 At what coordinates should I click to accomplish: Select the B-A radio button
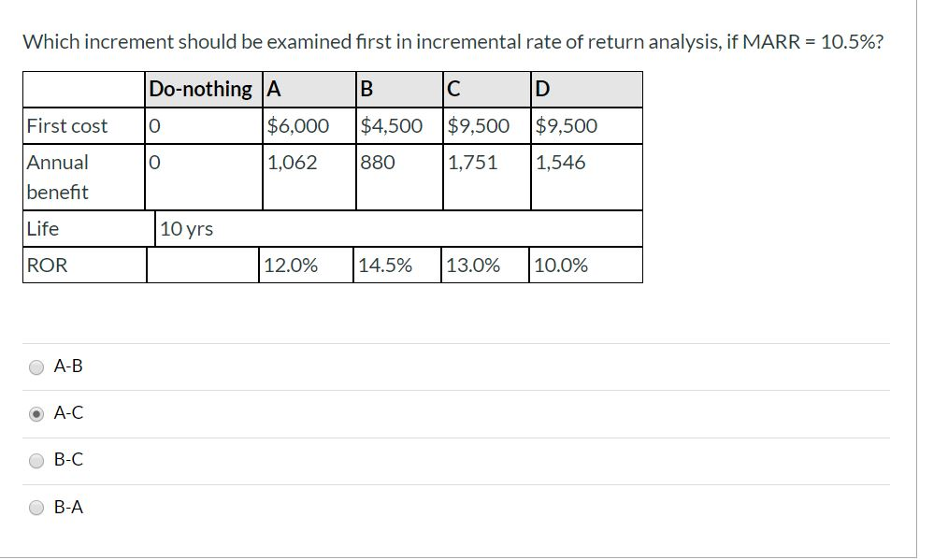pyautogui.click(x=35, y=506)
